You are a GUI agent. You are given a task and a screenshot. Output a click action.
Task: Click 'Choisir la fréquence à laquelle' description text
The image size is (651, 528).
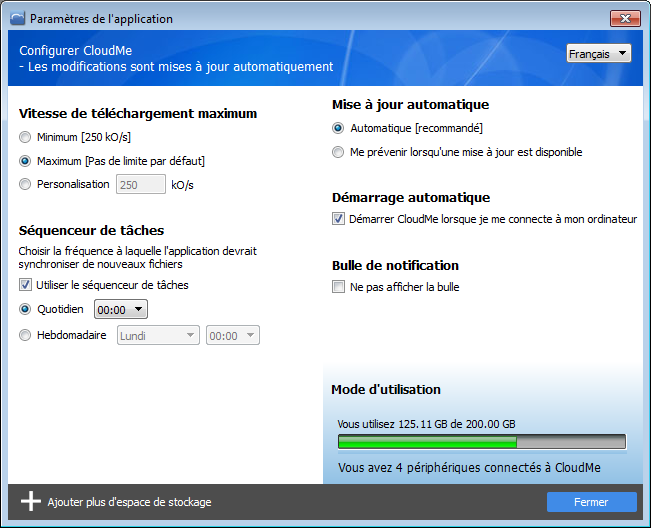pyautogui.click(x=137, y=257)
